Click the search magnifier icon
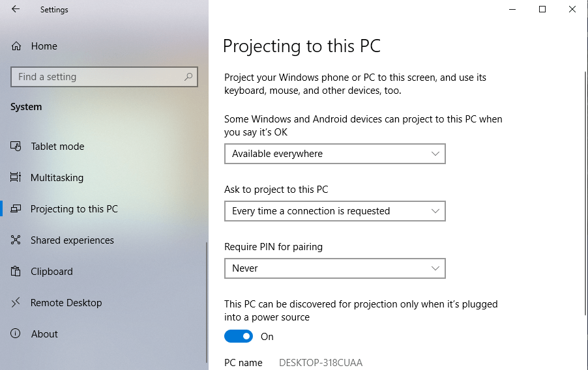Screen dimensions: 588x370 point(188,77)
